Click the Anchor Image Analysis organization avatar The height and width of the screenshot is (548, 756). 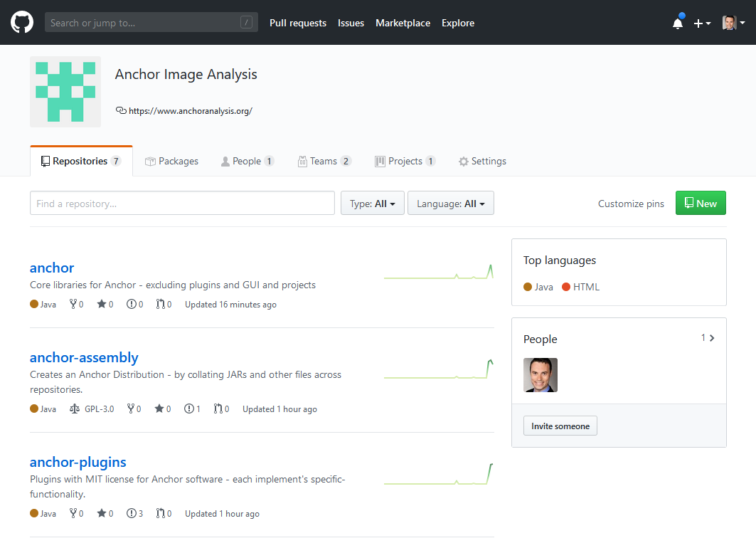(x=65, y=92)
